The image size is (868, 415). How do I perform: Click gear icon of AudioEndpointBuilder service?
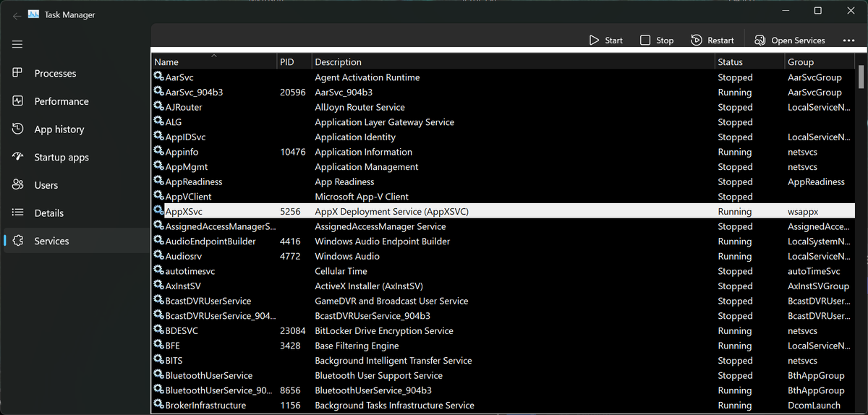point(159,241)
